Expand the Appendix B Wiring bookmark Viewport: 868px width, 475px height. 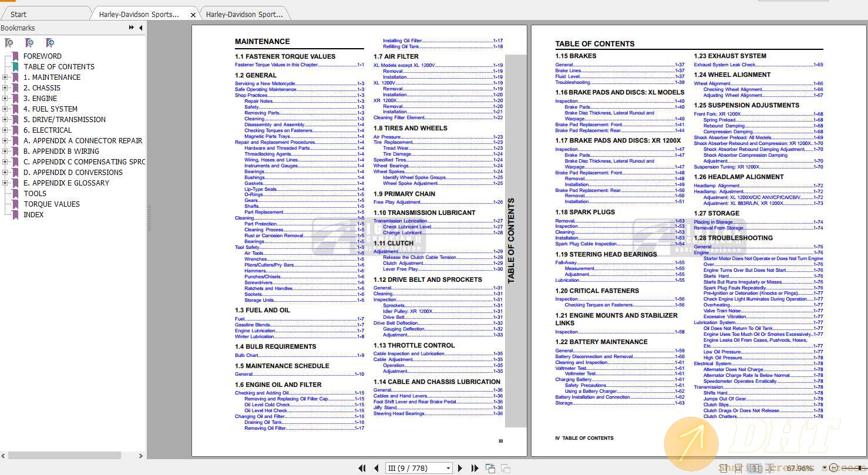(x=5, y=151)
